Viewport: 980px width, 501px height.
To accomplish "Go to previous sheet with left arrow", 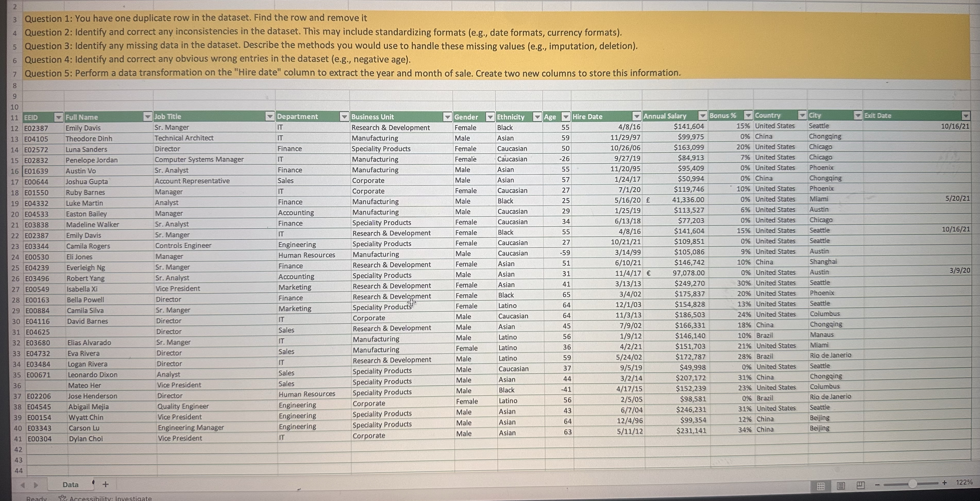I will tap(23, 485).
